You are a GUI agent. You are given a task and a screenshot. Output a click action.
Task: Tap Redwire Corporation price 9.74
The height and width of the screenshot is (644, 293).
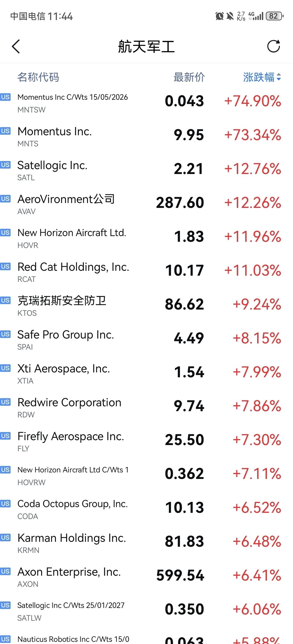coord(189,406)
